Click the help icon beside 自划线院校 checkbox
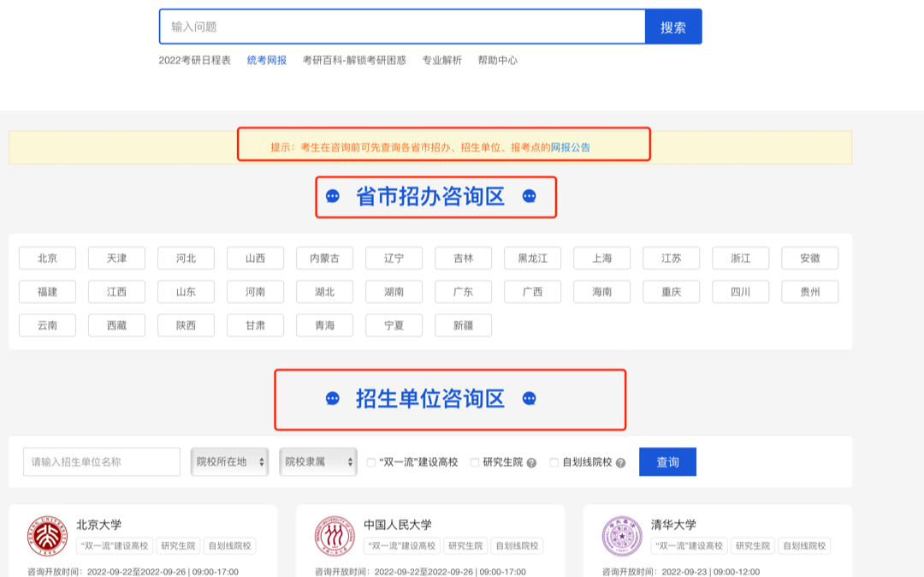924x577 pixels. click(x=620, y=462)
